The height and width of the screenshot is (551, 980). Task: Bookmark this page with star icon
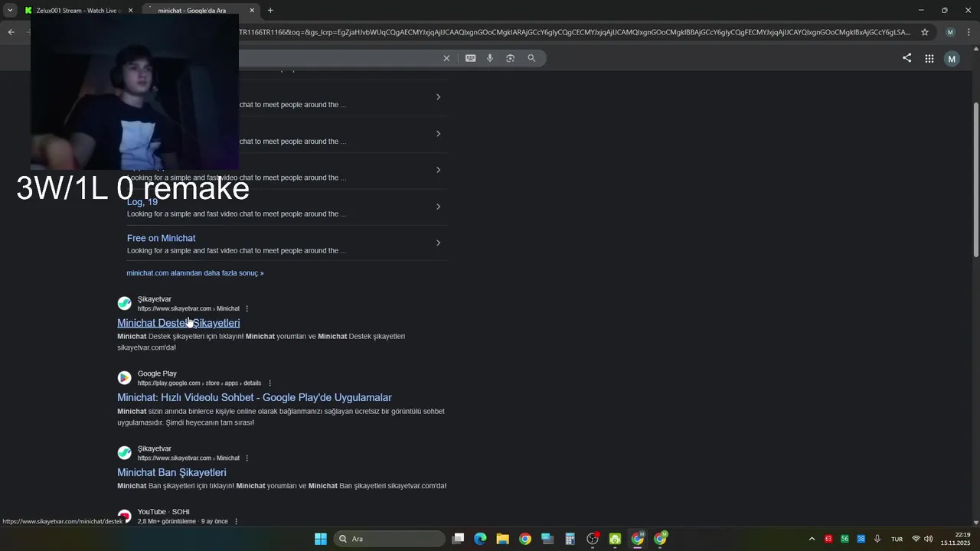tap(925, 32)
